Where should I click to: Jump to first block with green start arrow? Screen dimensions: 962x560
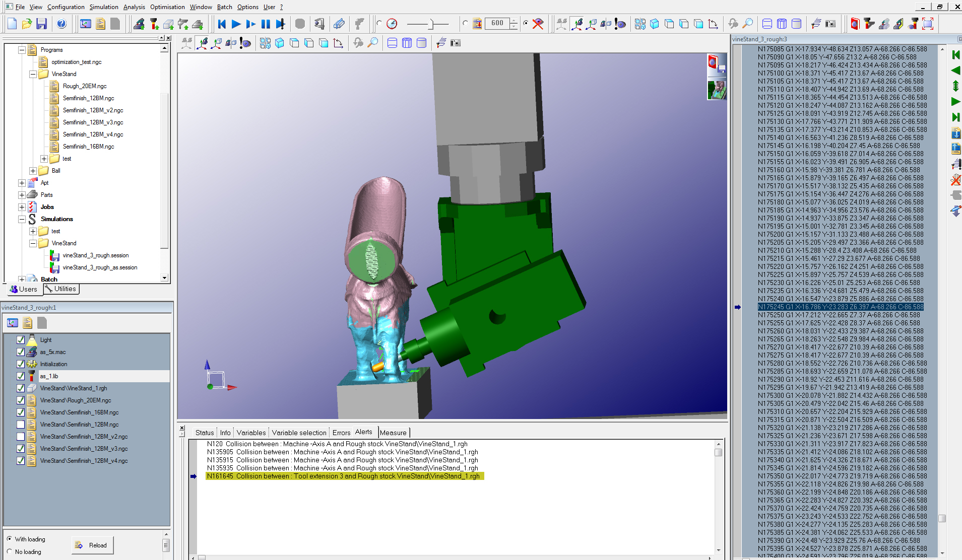point(955,55)
